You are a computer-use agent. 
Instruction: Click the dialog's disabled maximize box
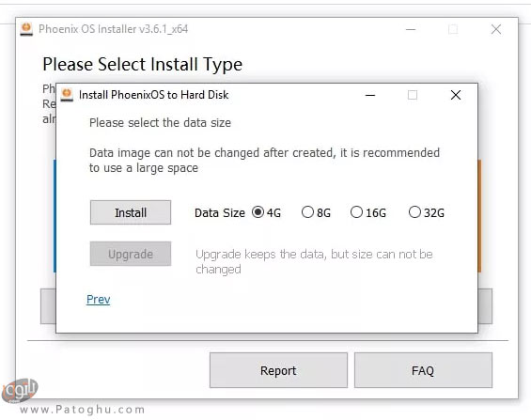coord(413,95)
